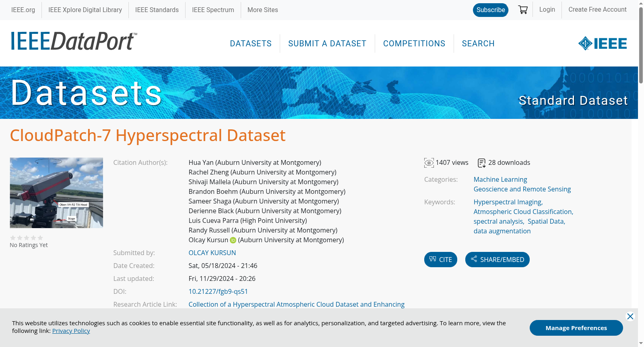Screen dimensions: 644x347
Task: Click the CITE button
Action: (x=441, y=260)
